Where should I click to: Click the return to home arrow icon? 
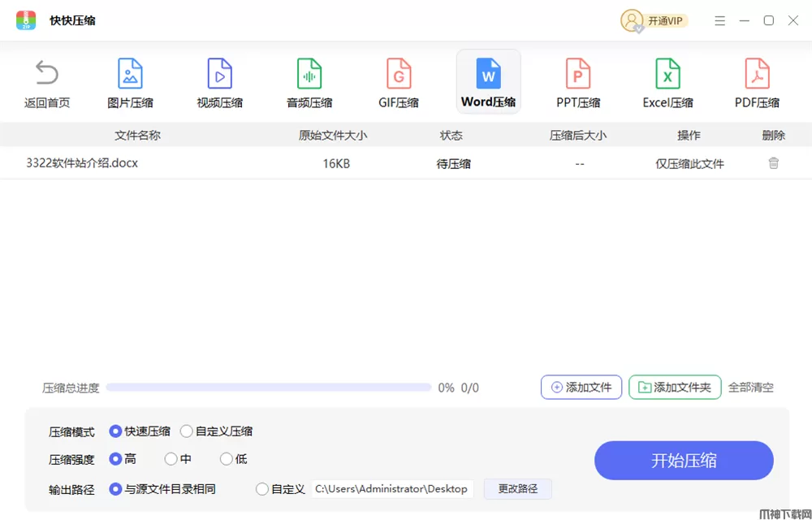click(47, 74)
